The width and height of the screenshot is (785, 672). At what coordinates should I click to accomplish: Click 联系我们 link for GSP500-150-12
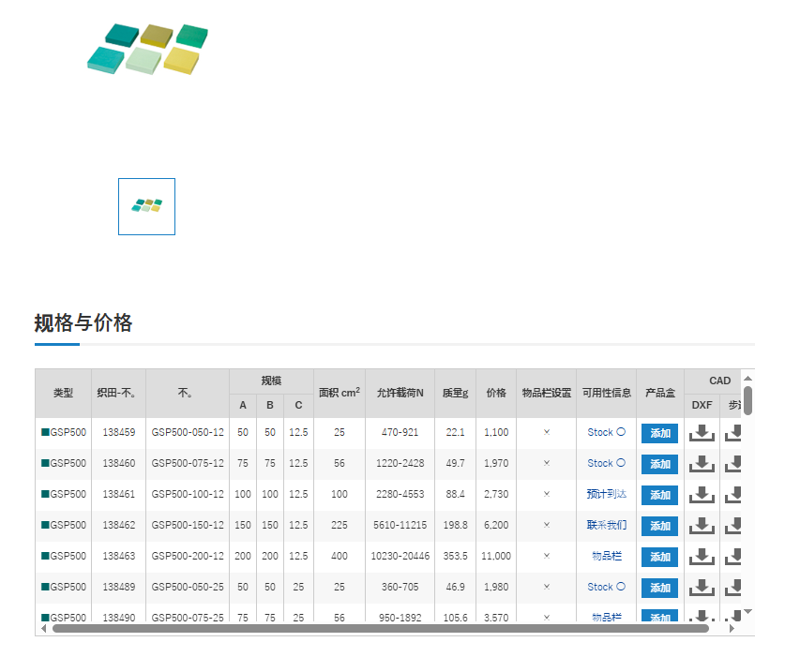coord(606,525)
